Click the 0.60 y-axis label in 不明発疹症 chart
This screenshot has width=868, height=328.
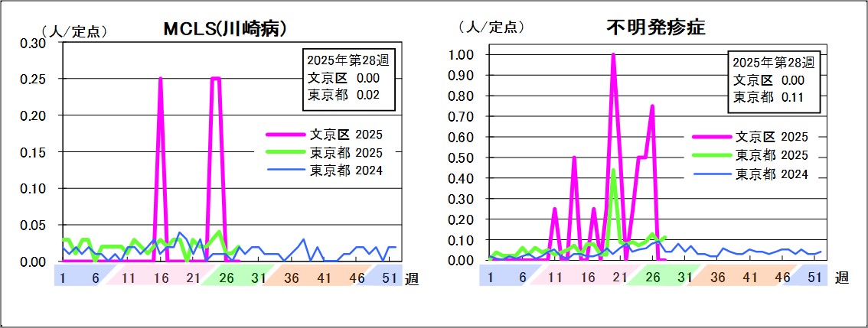click(461, 137)
